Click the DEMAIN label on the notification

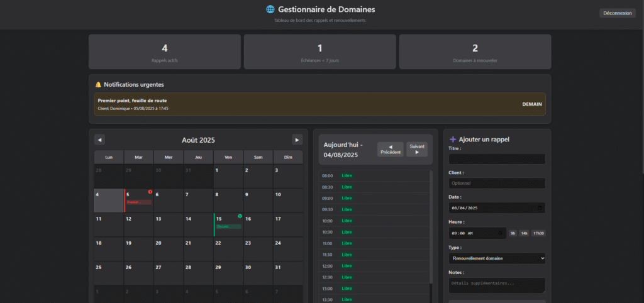point(532,104)
